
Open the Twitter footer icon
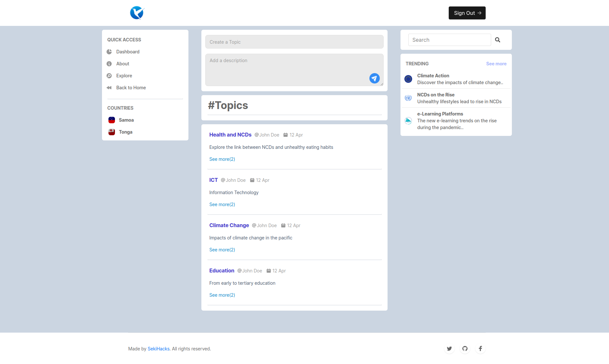point(449,348)
